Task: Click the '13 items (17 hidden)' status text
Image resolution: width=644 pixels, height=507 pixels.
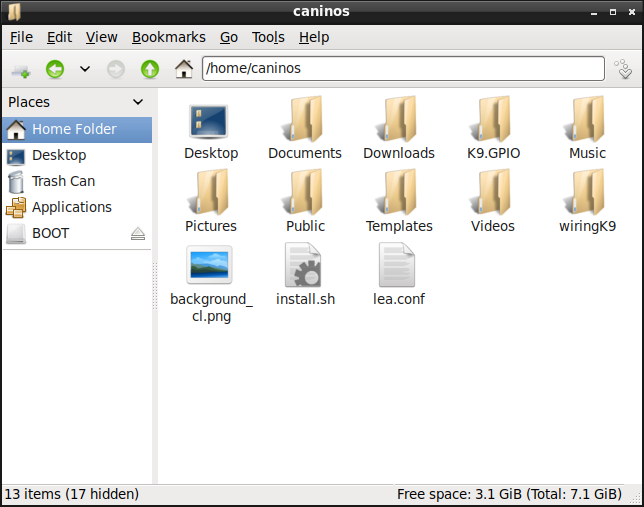Action: [71, 494]
